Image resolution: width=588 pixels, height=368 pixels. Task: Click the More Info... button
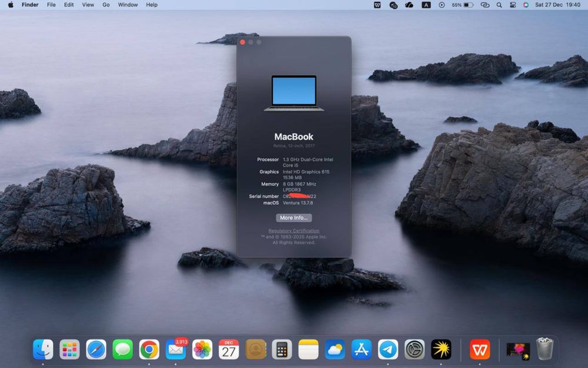pos(293,218)
